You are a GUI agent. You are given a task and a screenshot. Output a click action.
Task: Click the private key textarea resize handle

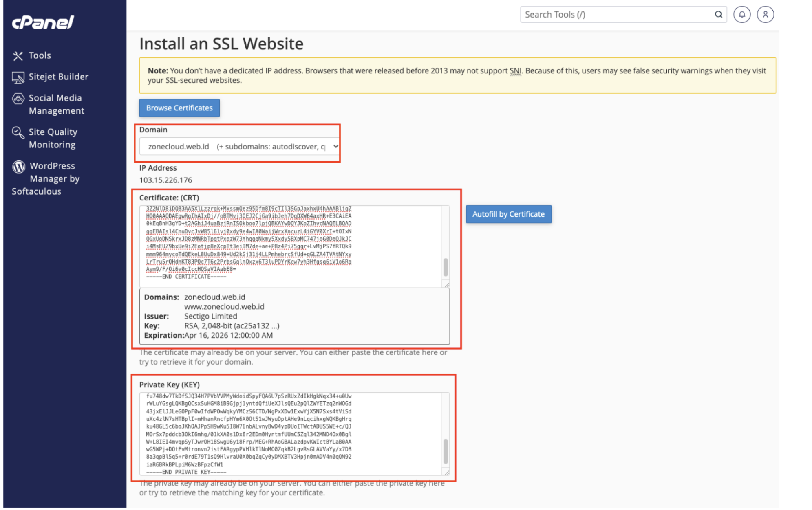(446, 472)
